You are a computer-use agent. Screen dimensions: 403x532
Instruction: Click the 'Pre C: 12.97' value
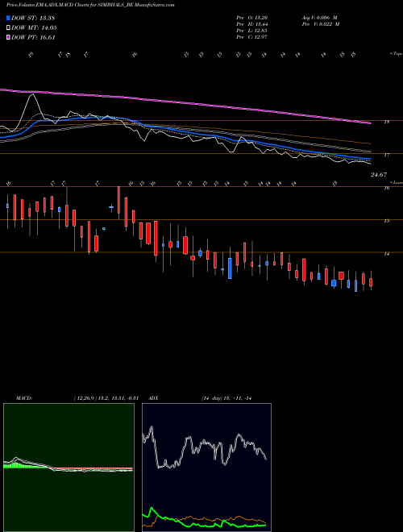[252, 37]
